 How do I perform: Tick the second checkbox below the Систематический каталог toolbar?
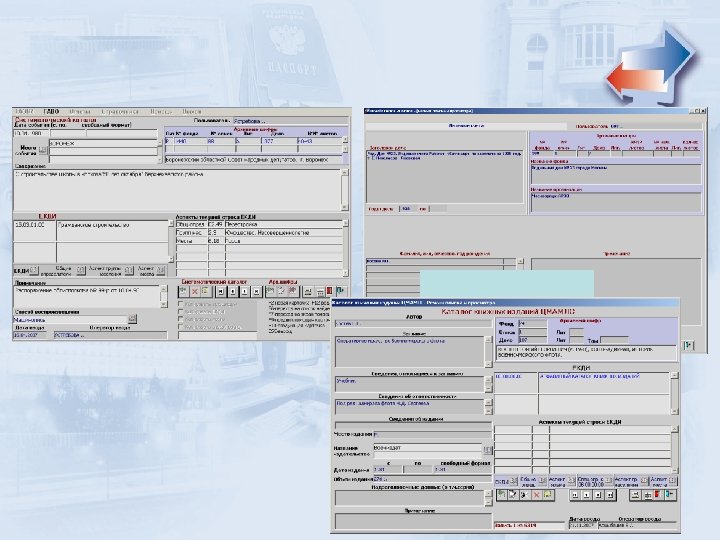[180, 311]
